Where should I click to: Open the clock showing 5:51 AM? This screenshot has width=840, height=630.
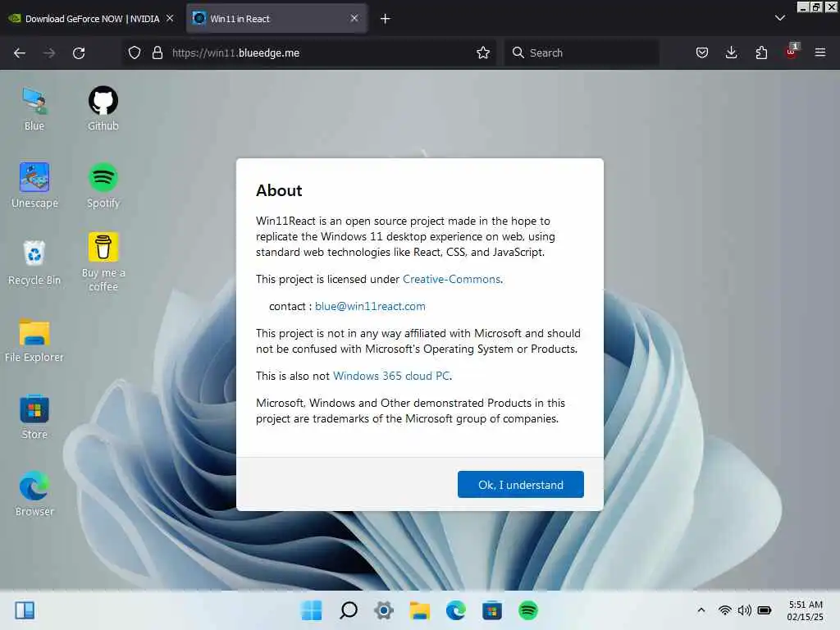point(806,610)
